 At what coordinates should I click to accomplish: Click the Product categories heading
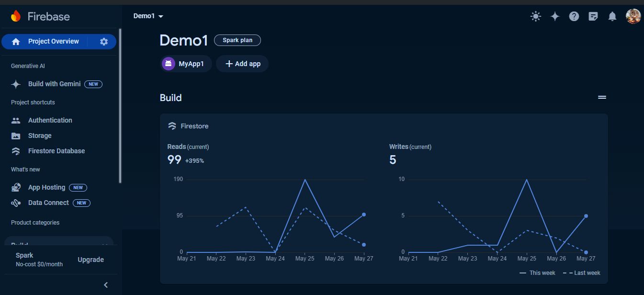pyautogui.click(x=35, y=223)
